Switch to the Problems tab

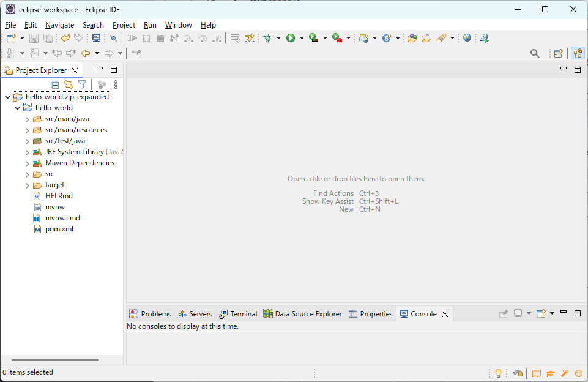tap(150, 313)
